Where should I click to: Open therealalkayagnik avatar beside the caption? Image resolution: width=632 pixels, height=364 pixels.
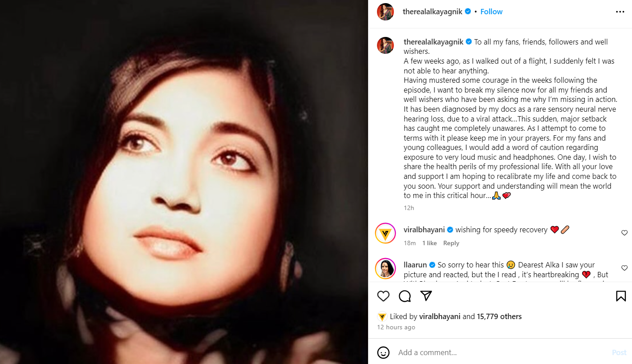[x=385, y=45]
